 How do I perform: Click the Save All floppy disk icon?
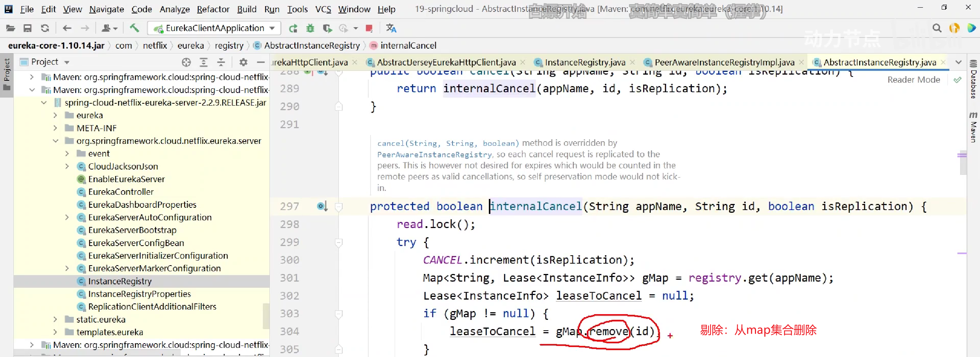coord(27,28)
